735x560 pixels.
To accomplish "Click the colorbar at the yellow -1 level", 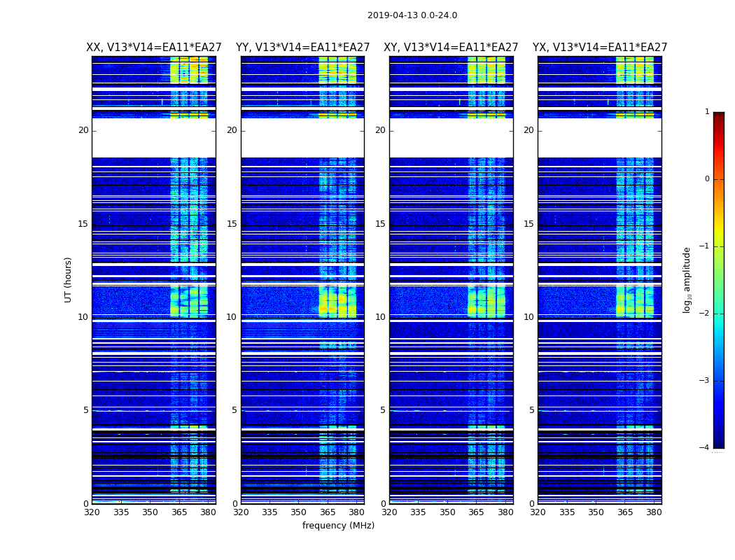I will tap(718, 246).
